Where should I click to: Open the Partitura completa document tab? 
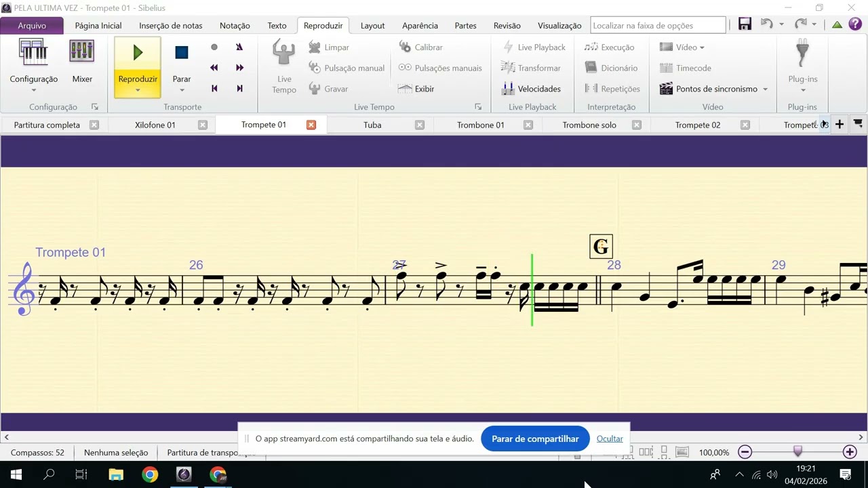47,125
